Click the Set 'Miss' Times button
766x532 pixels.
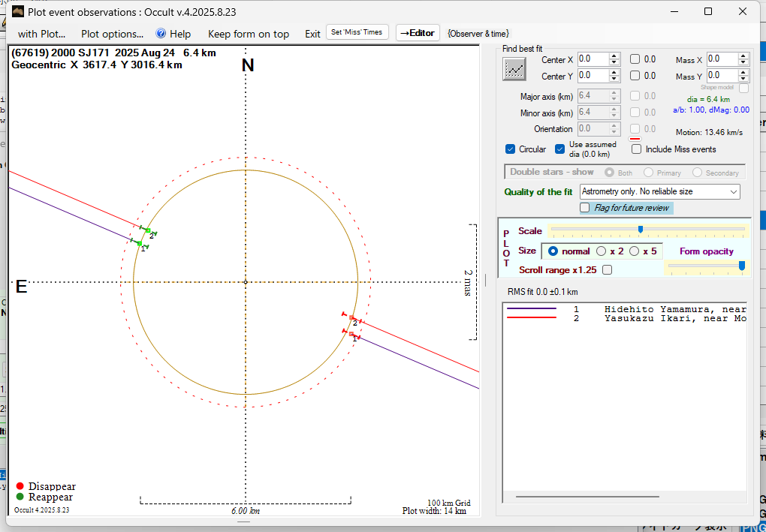point(357,32)
